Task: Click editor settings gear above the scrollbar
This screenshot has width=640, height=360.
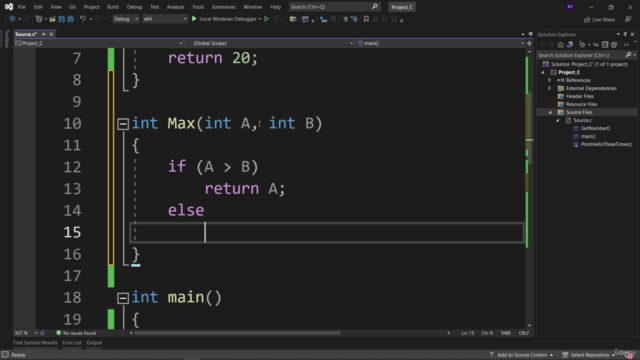Action: tap(531, 34)
